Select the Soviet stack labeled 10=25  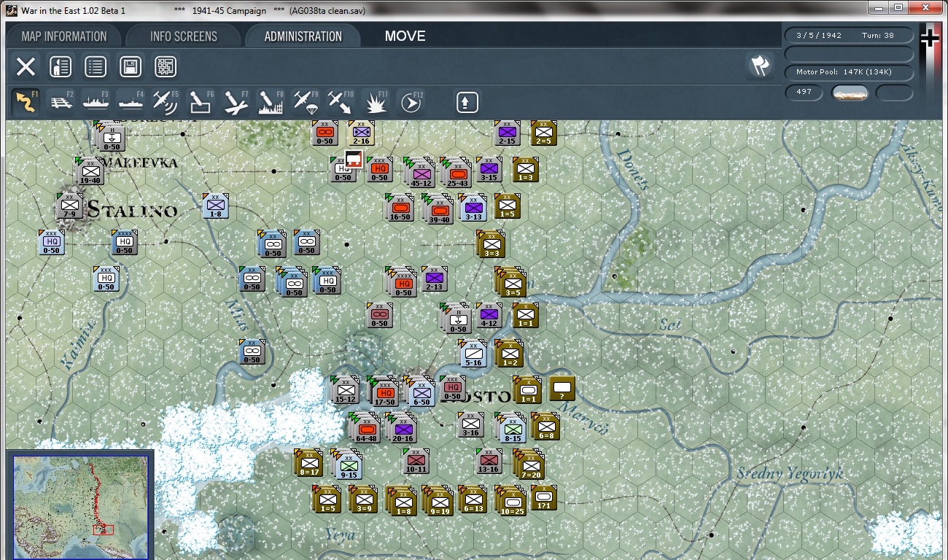[511, 501]
